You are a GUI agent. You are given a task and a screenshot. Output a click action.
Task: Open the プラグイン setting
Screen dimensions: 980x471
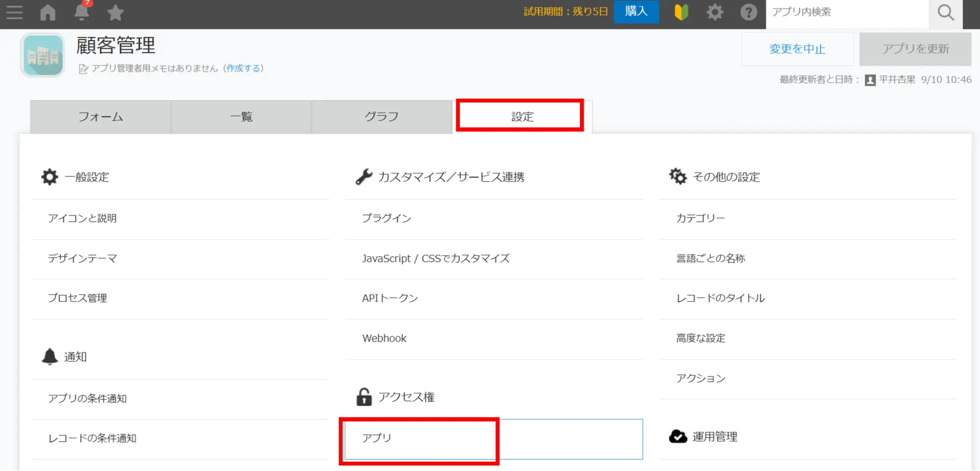coord(386,218)
